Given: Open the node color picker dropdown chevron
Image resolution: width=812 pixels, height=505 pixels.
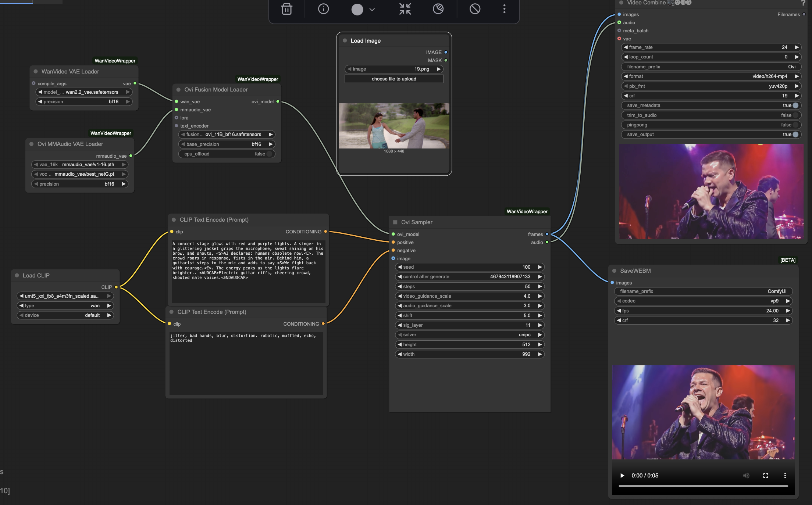Looking at the screenshot, I should [x=372, y=10].
